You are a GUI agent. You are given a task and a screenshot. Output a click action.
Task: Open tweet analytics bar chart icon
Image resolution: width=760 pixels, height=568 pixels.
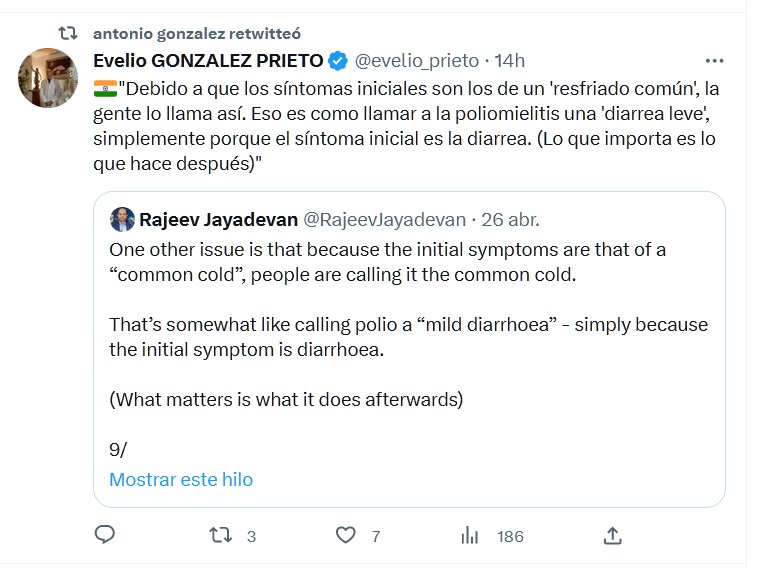coord(470,535)
